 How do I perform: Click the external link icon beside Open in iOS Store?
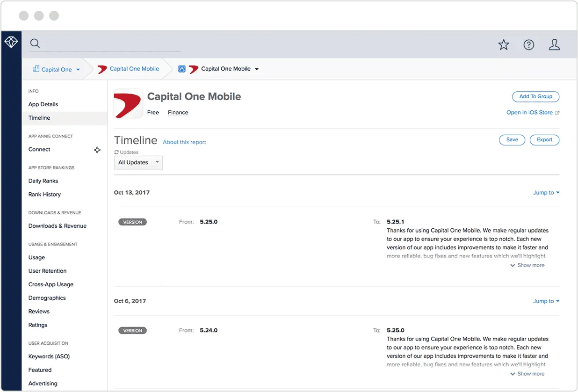click(557, 113)
